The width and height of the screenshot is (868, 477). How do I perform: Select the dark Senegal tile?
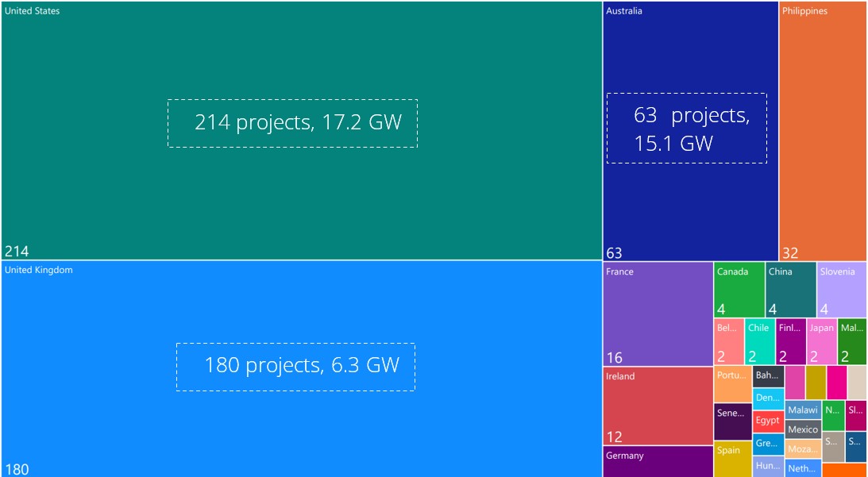click(x=731, y=419)
